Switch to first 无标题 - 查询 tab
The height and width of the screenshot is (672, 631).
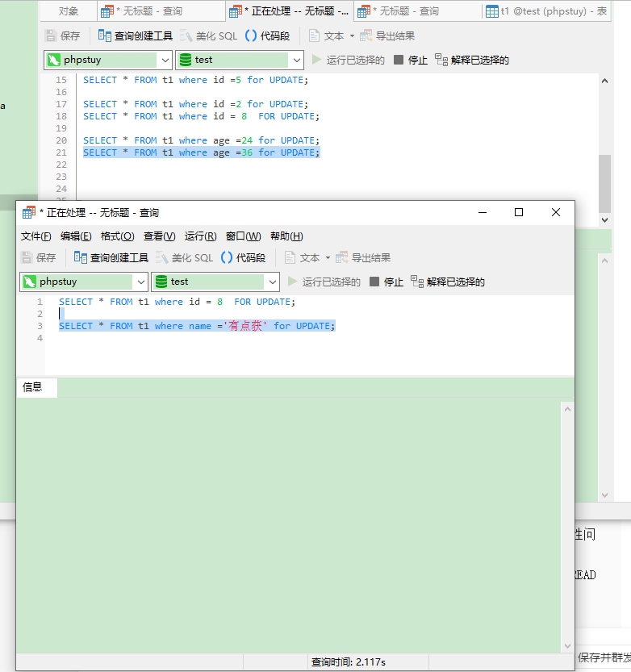(x=161, y=11)
